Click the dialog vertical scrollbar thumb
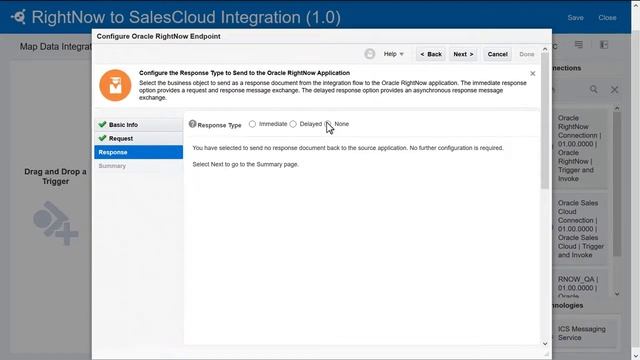This screenshot has height=360, width=640. click(545, 120)
